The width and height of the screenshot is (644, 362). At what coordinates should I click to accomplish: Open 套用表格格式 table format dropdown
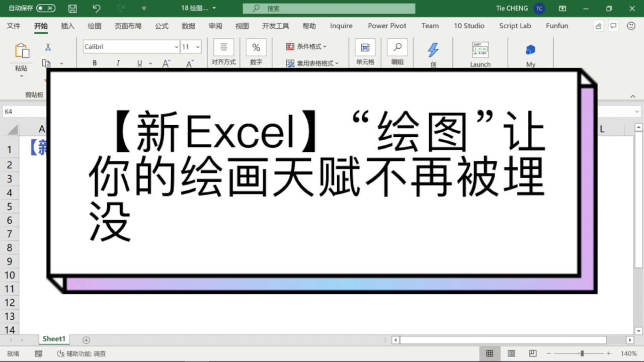click(312, 63)
